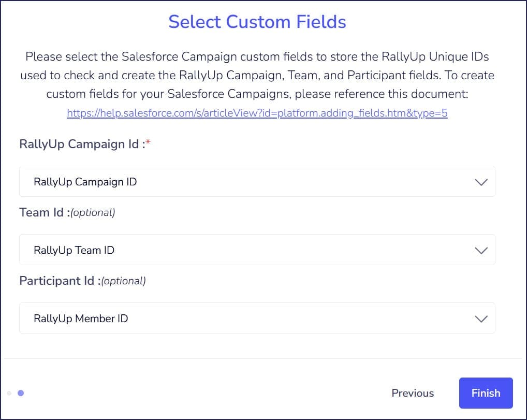Go to the first step pagination dot
The height and width of the screenshot is (420, 527).
(9, 394)
